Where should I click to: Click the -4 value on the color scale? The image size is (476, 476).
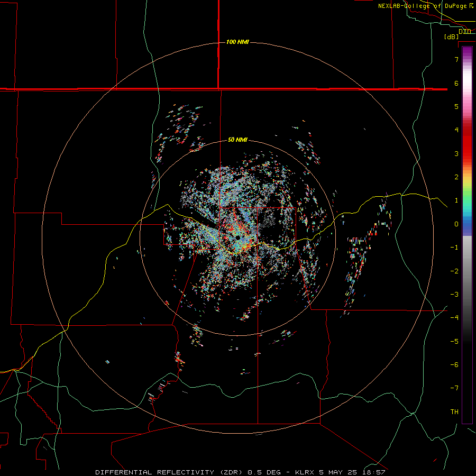454,318
